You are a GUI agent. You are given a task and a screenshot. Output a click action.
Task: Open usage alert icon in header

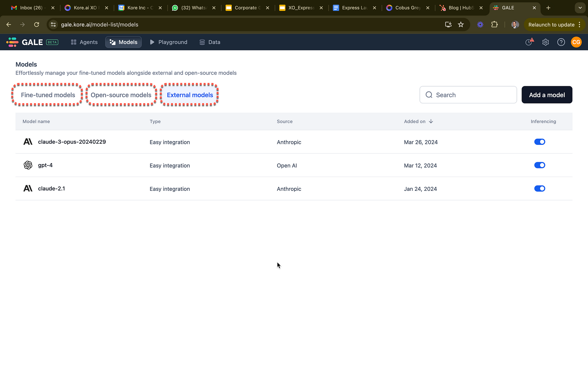pos(529,42)
